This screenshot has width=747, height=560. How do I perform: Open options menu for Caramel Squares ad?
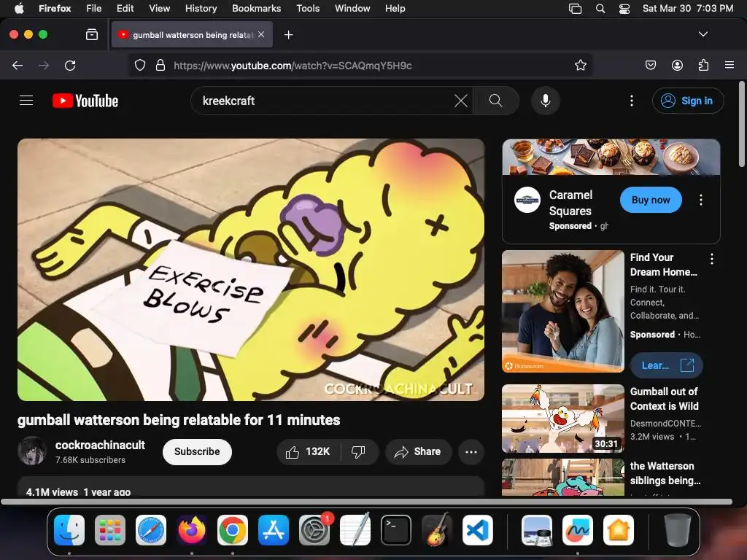pos(701,200)
